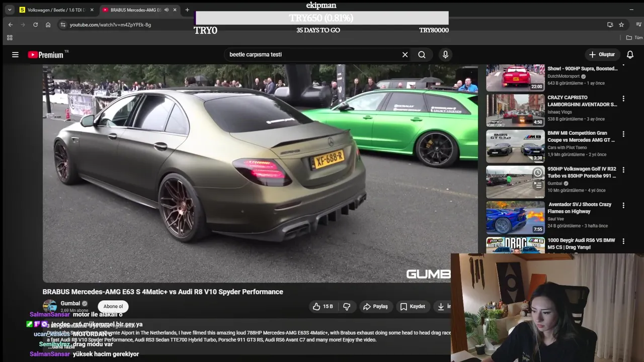Open the YouTube hamburger guide menu
644x362 pixels.
15,55
